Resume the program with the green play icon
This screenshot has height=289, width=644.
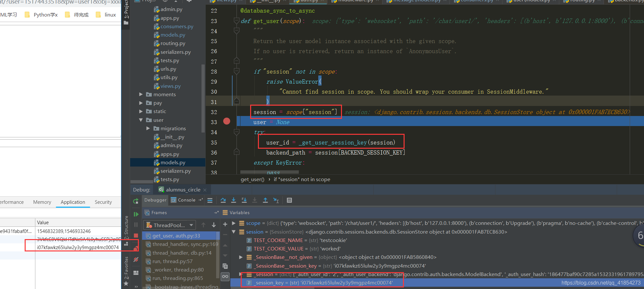coord(136,214)
